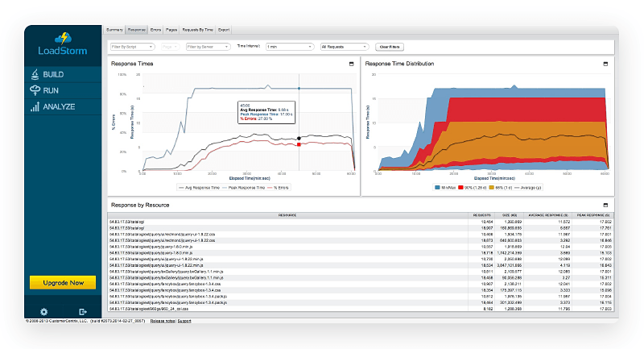Maximize the Response Time Distribution panel
644x349 pixels.
(605, 64)
